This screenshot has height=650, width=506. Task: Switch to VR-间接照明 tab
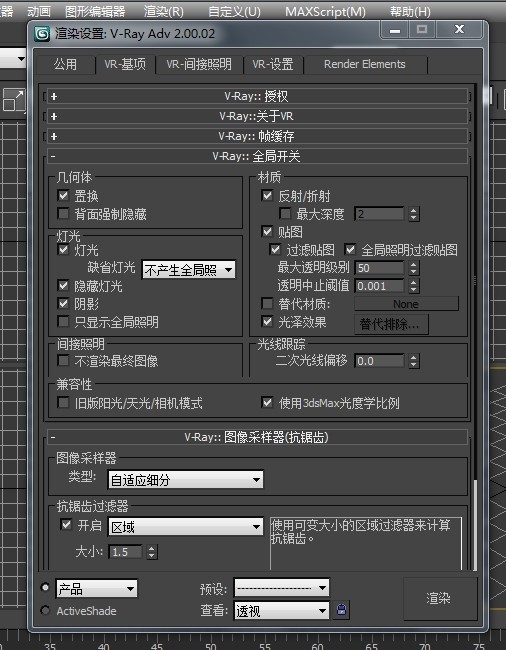(x=199, y=64)
